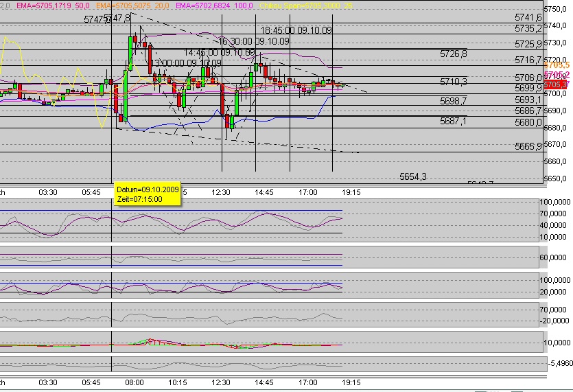Screen dimensions: 573x392
Task: Click the 5716,7 price level label
Action: [x=528, y=60]
